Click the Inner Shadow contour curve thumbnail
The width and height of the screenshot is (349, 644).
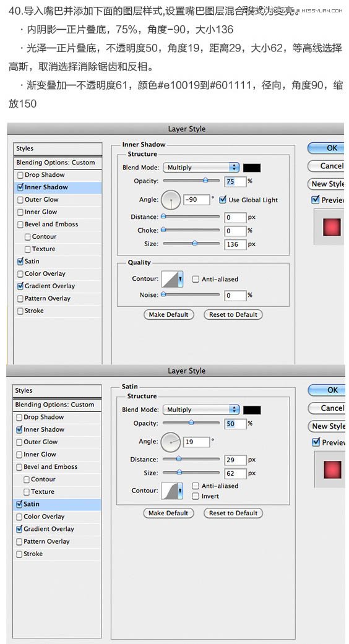(170, 279)
